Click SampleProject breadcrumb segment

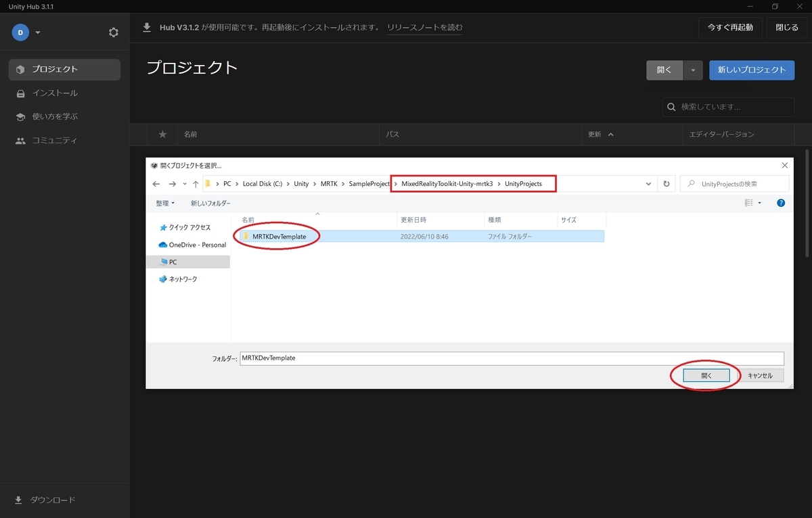(369, 184)
